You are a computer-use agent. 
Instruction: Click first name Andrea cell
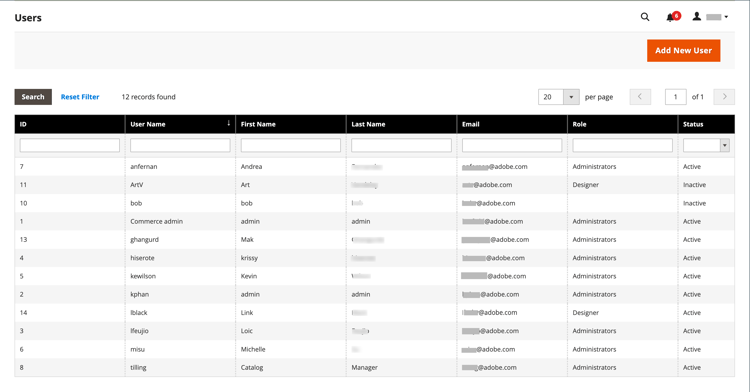click(x=291, y=167)
